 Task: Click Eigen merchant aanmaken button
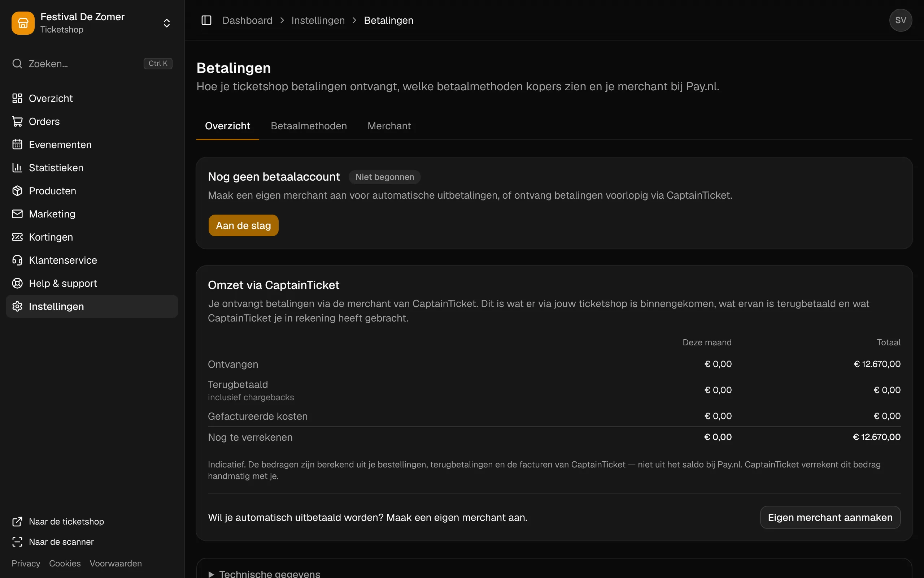[x=830, y=518]
